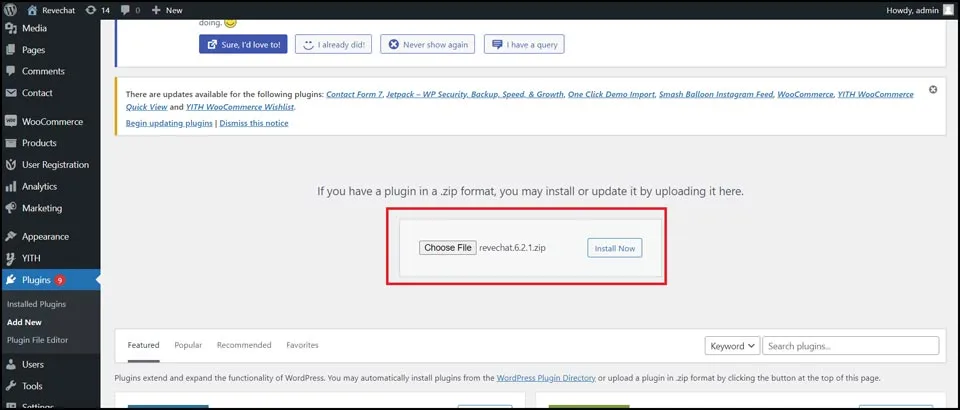
Task: Dismiss the plugin updates notice with X icon
Action: (x=933, y=90)
